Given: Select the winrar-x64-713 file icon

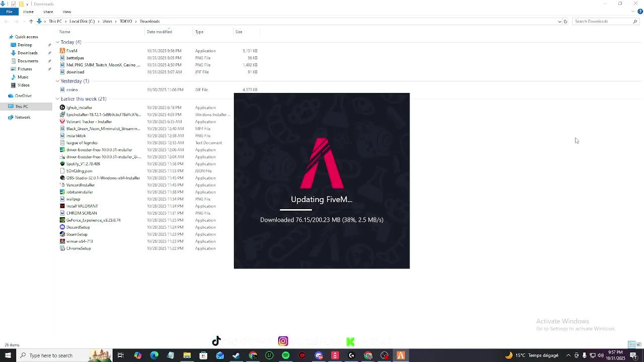Looking at the screenshot, I should point(62,241).
